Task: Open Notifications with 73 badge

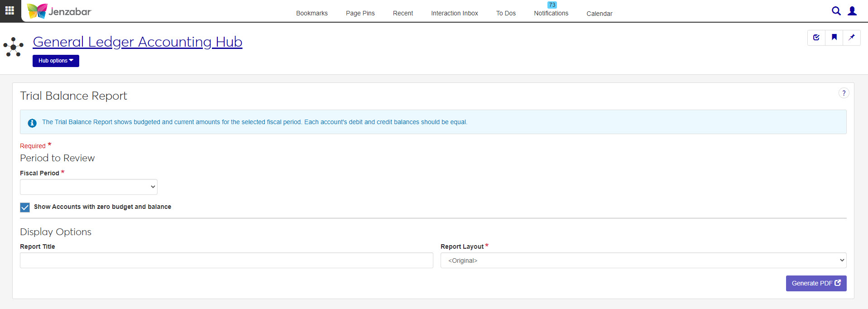Action: (x=551, y=13)
